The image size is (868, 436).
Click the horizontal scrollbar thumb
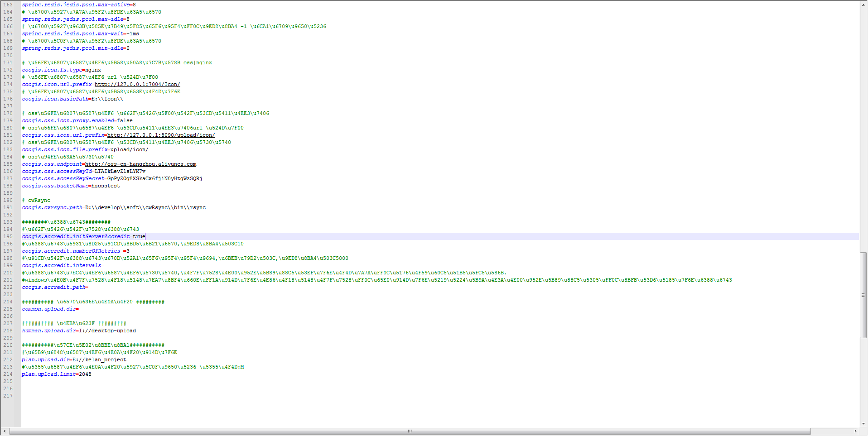(x=410, y=431)
